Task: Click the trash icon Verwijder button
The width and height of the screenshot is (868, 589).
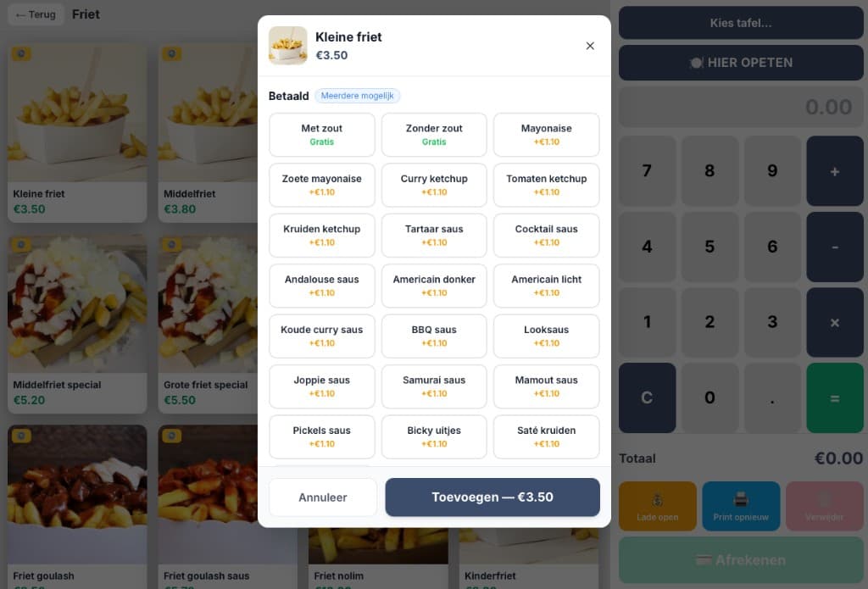Action: (824, 506)
